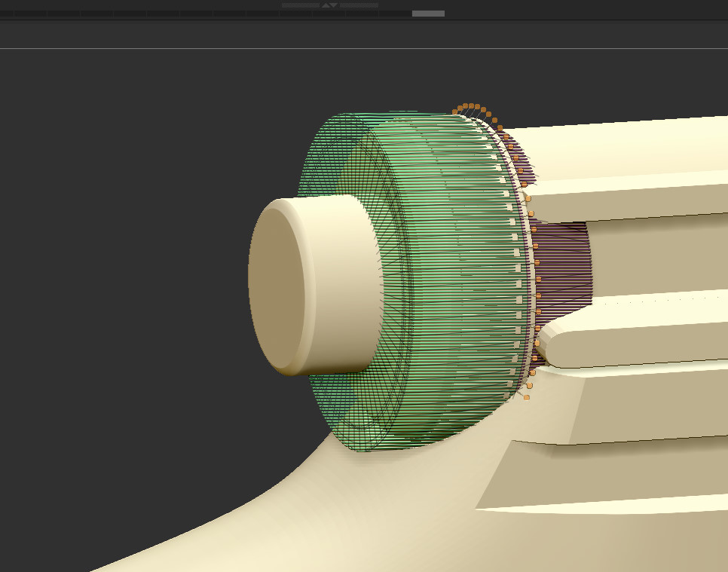Click the empty panel strip below top bar
Image resolution: width=728 pixels, height=572 pixels.
point(362,35)
